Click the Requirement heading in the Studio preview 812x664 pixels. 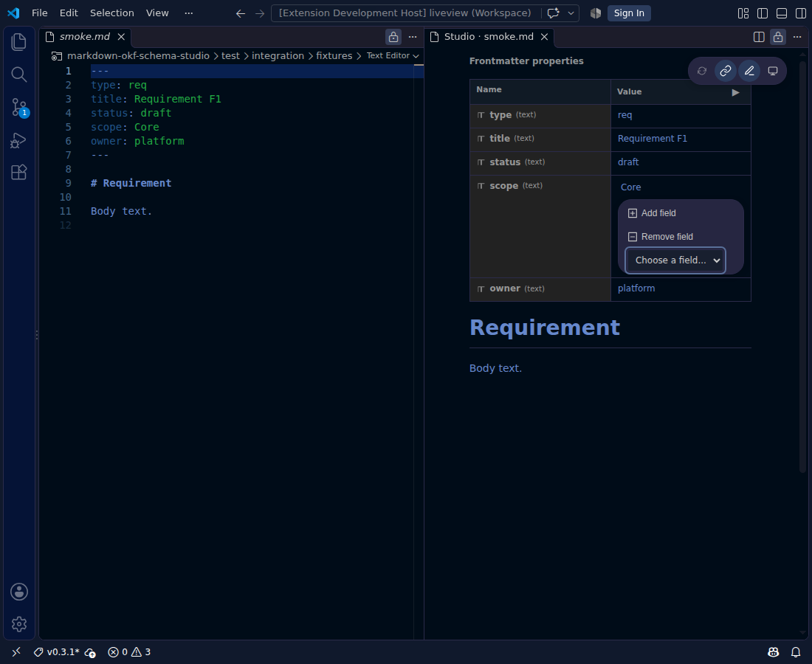544,328
